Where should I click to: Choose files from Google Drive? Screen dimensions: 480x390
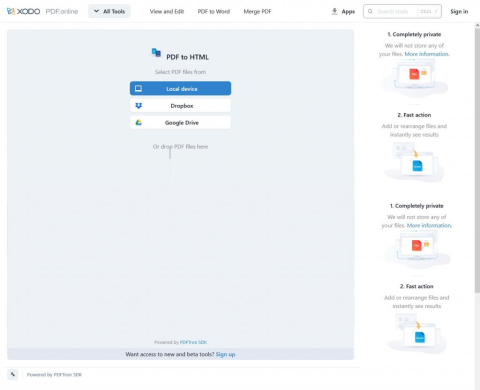click(180, 122)
